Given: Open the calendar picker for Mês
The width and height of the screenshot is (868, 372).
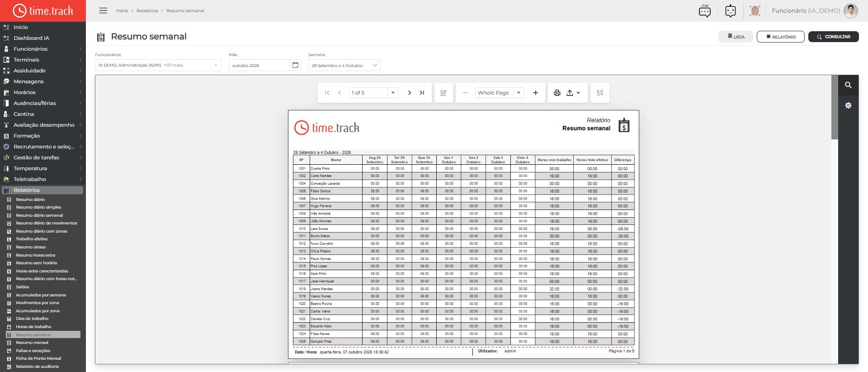Looking at the screenshot, I should (295, 65).
